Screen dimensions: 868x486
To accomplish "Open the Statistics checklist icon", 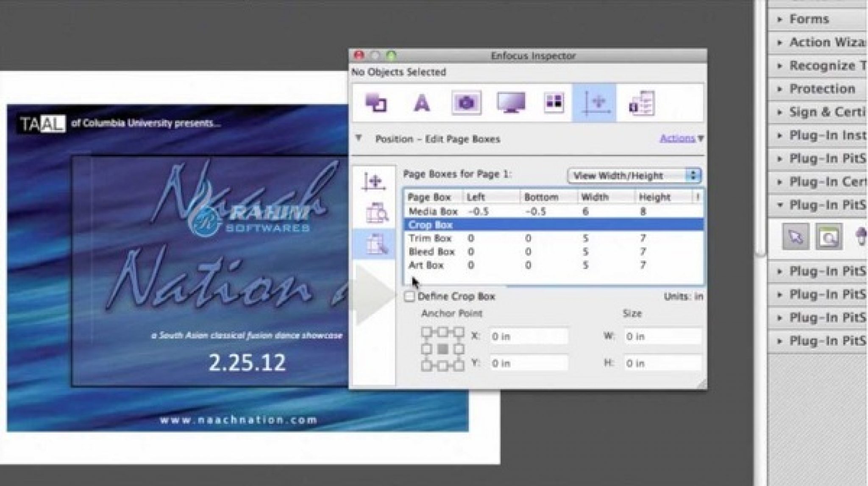I will [x=641, y=103].
